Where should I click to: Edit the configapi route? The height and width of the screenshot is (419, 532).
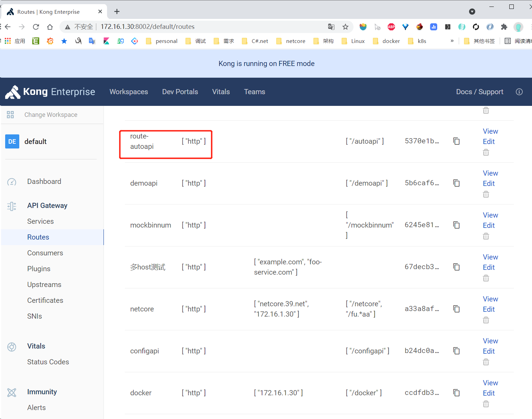(489, 351)
